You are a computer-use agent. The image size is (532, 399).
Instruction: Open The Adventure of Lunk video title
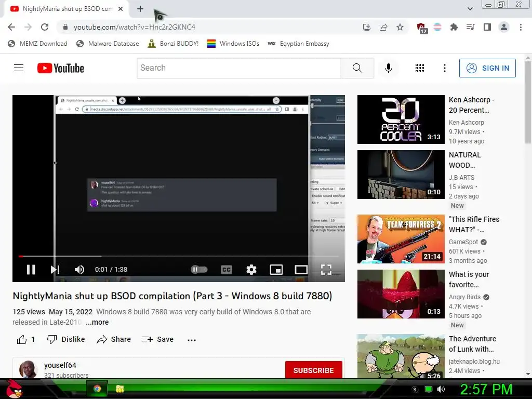point(472,344)
